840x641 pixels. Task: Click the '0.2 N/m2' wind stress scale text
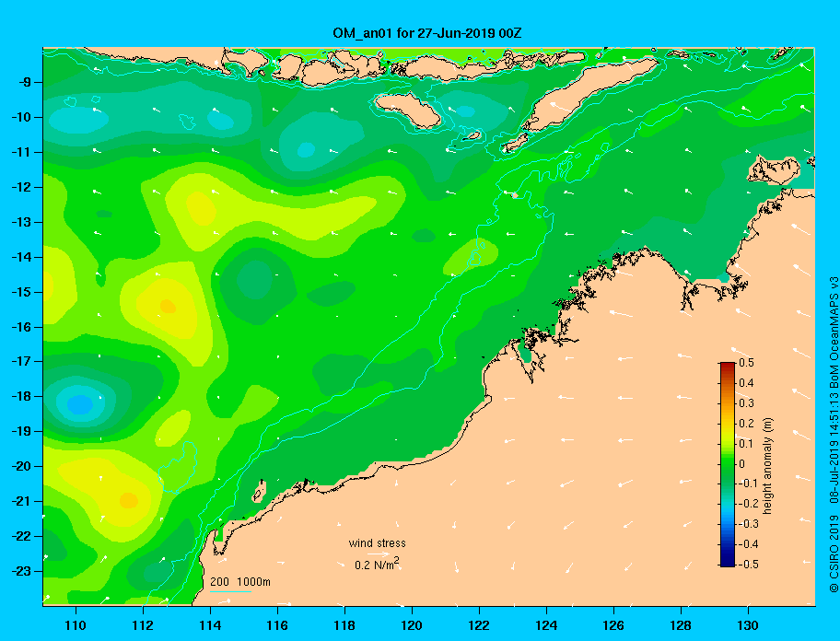pyautogui.click(x=377, y=565)
